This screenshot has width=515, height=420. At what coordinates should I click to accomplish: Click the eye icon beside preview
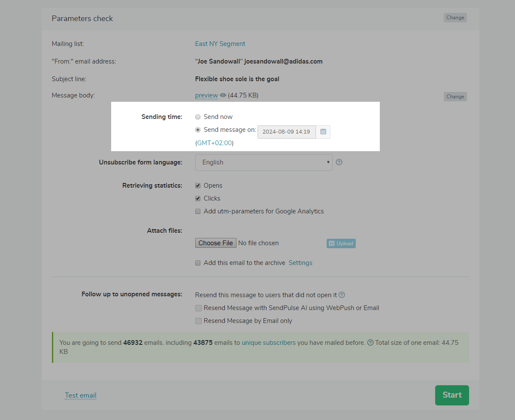(x=223, y=95)
